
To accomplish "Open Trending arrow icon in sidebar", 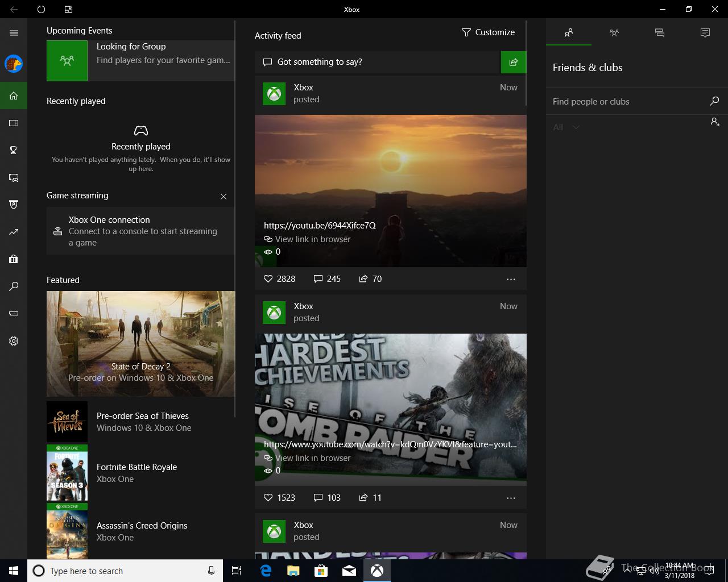I will click(x=14, y=232).
